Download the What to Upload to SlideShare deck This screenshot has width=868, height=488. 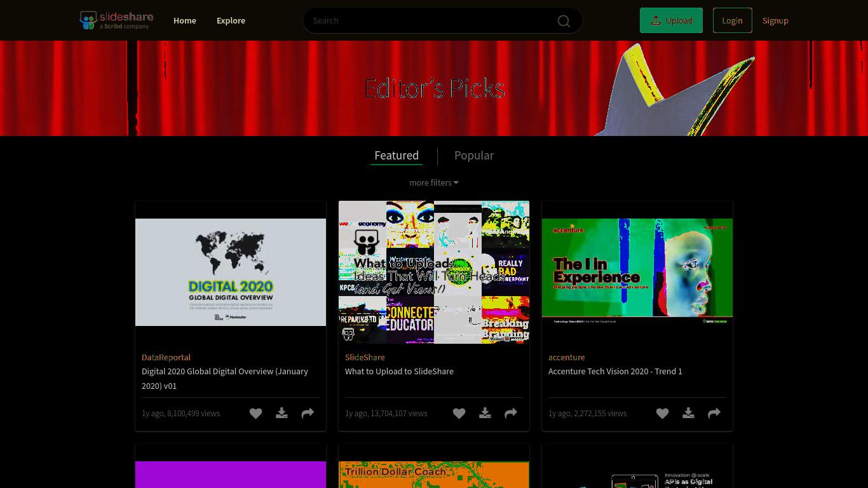click(485, 414)
